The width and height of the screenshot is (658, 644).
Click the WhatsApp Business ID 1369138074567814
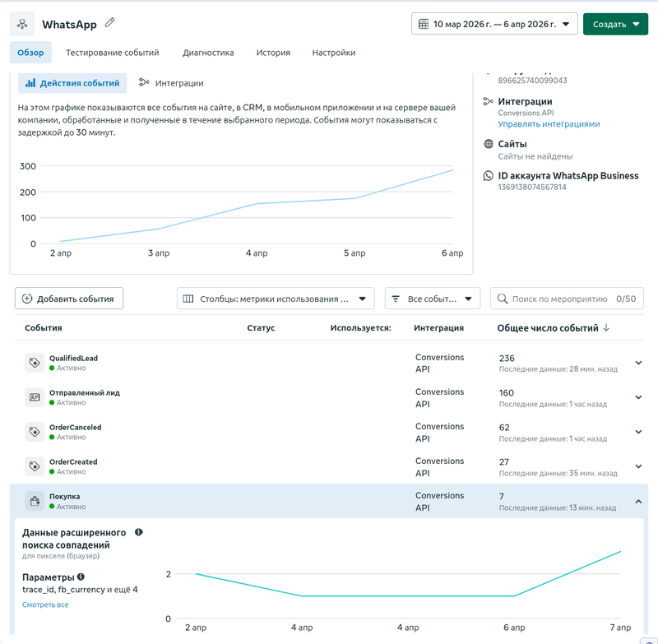(532, 188)
